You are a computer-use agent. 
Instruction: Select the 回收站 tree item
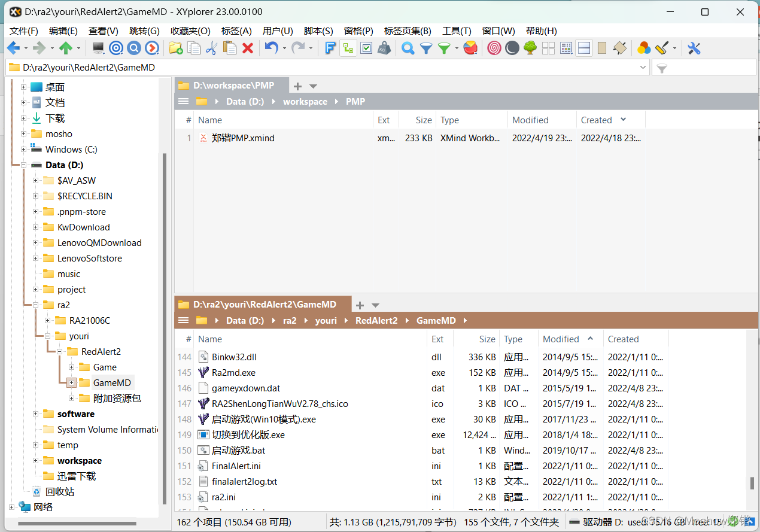point(60,491)
